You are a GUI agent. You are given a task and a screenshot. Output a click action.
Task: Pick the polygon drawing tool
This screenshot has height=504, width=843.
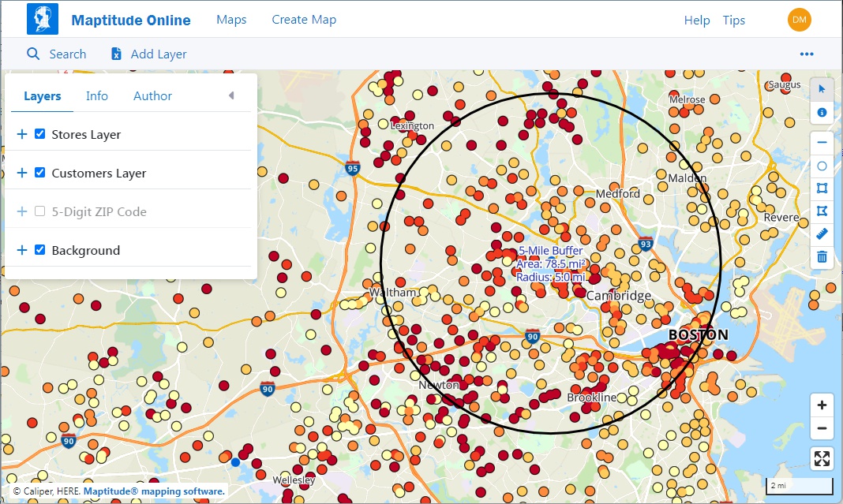click(822, 211)
